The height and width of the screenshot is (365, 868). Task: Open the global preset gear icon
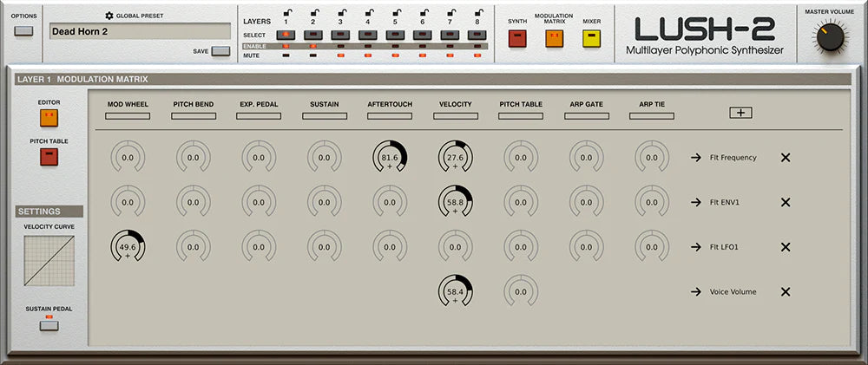coord(109,16)
